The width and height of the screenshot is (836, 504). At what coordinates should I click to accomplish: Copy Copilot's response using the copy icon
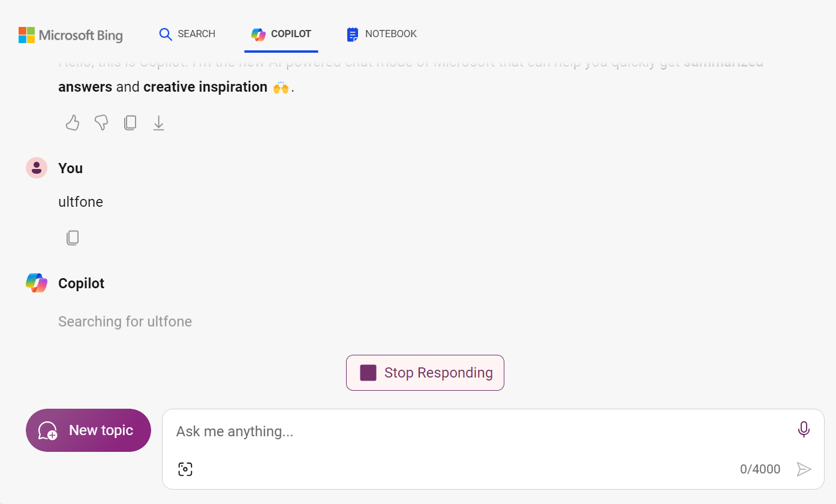[130, 122]
